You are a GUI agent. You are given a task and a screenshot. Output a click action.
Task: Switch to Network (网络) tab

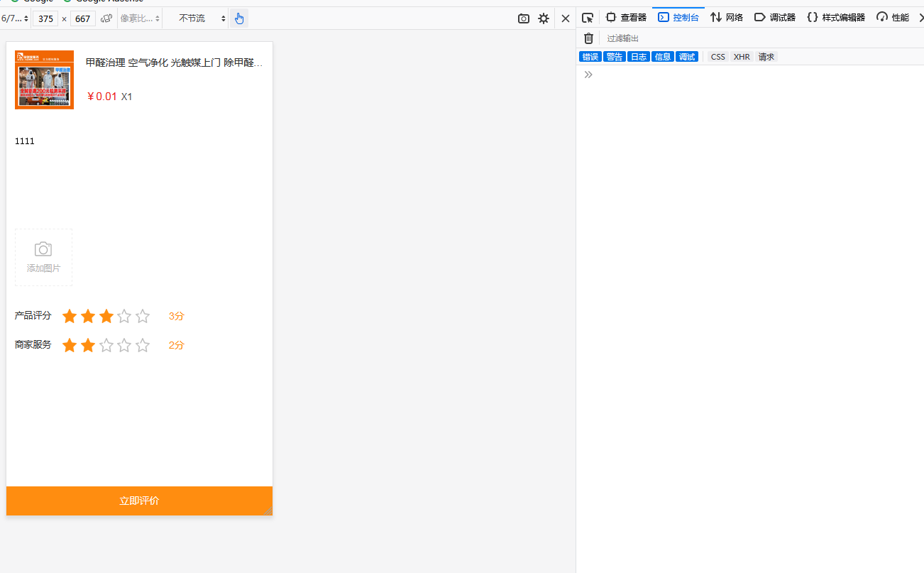[727, 18]
